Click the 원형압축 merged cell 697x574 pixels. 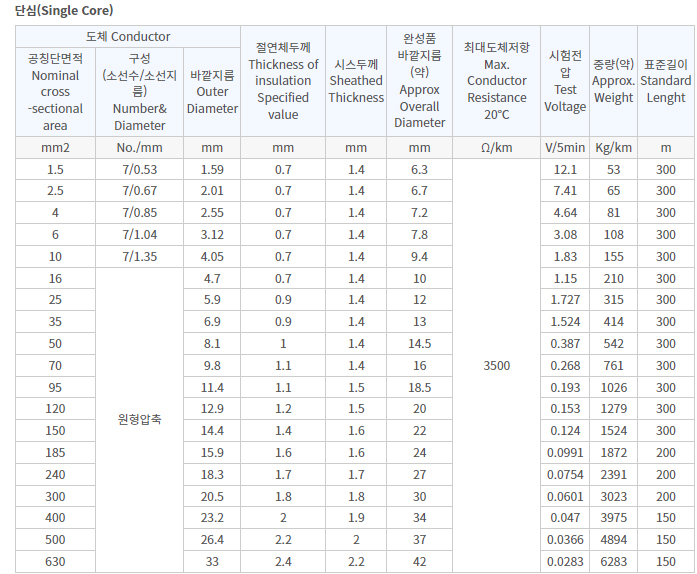click(x=140, y=420)
